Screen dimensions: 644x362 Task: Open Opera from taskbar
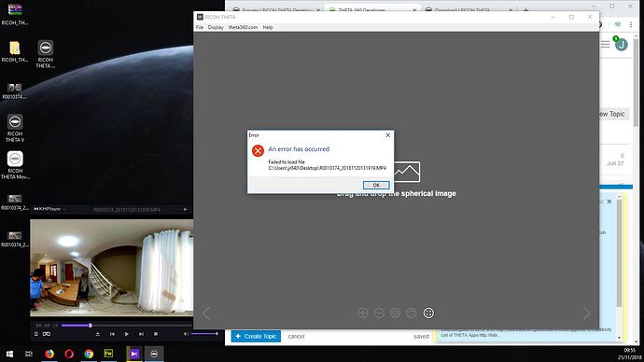pos(69,354)
